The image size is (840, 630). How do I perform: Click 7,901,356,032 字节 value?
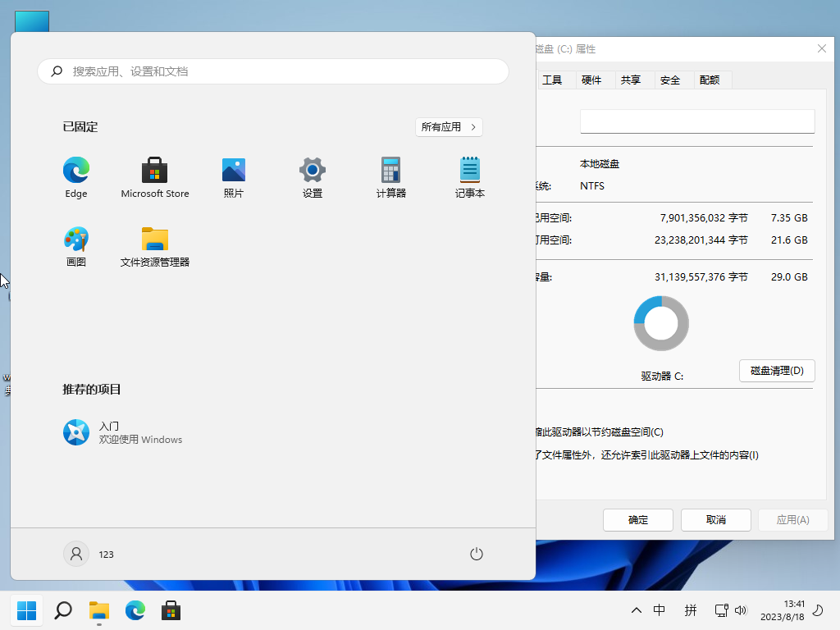(704, 218)
